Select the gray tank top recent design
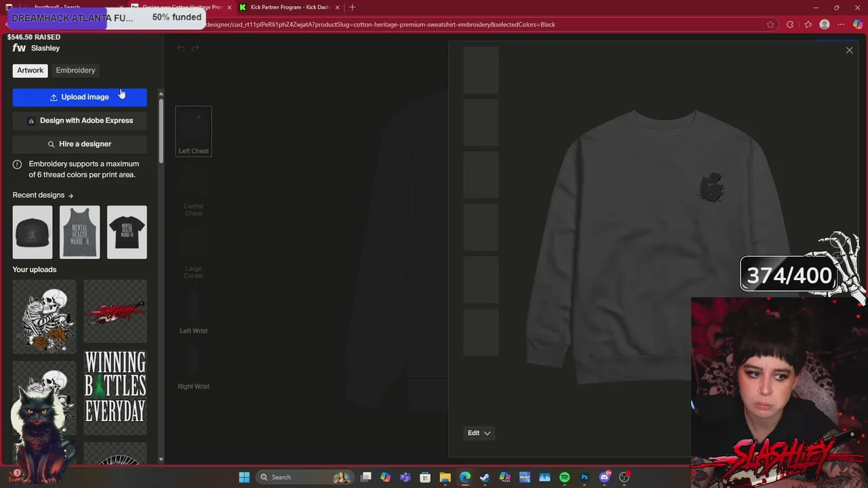868x488 pixels. pos(79,232)
